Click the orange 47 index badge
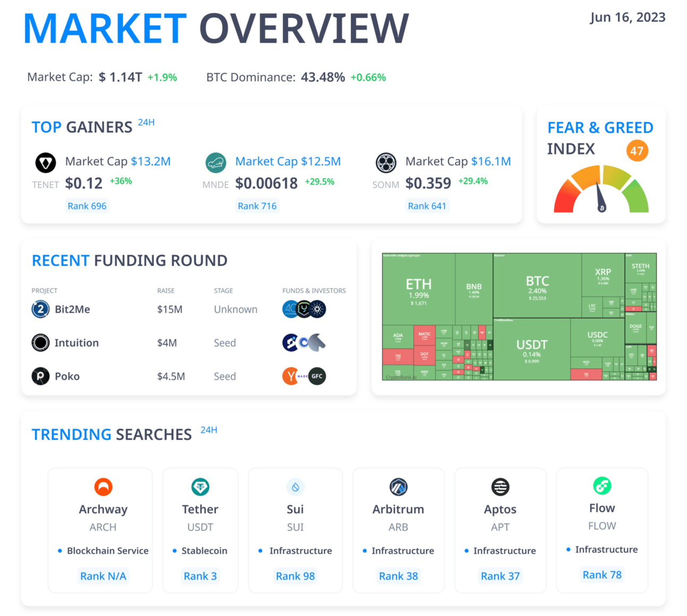The width and height of the screenshot is (687, 616). click(x=637, y=151)
